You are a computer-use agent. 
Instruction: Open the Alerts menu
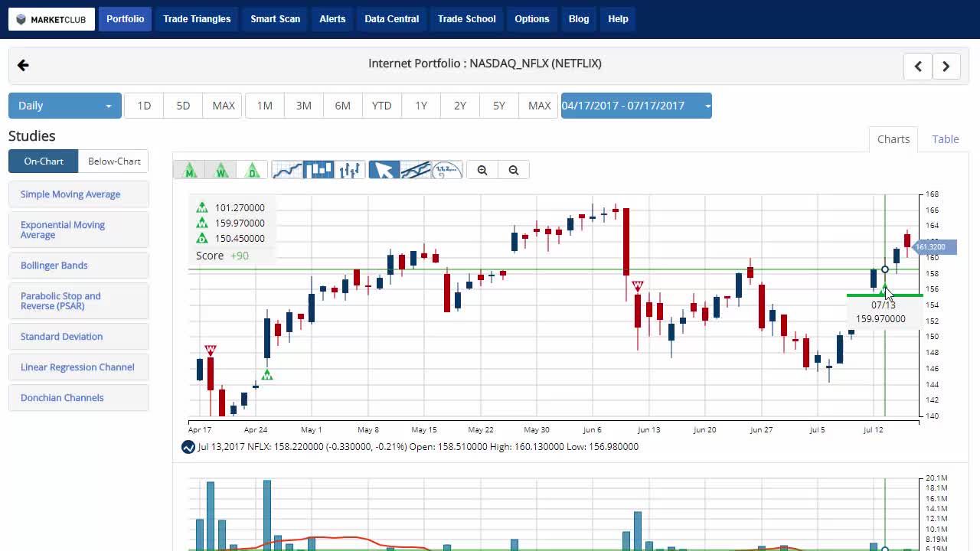coord(332,19)
